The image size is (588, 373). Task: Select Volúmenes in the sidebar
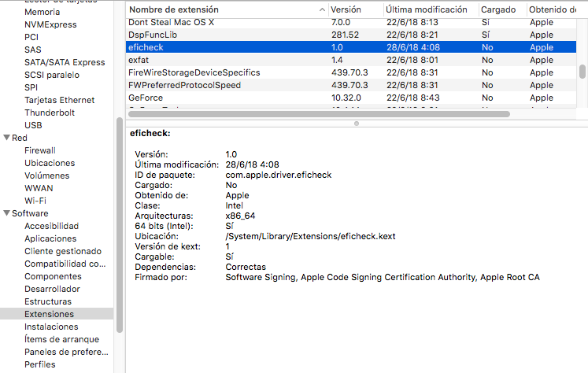(47, 175)
